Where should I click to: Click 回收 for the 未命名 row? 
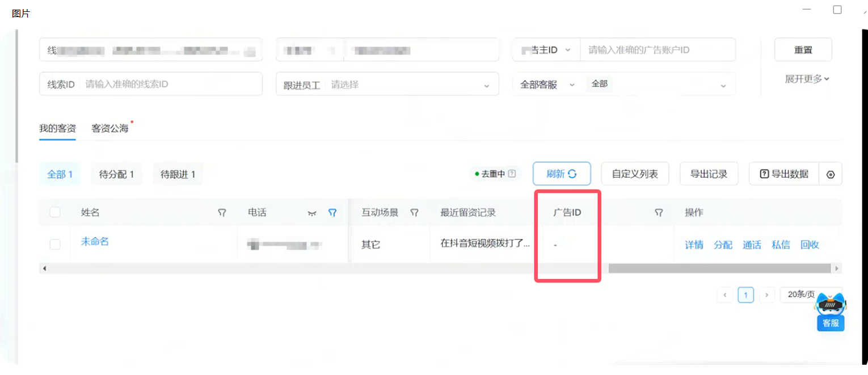click(x=810, y=245)
